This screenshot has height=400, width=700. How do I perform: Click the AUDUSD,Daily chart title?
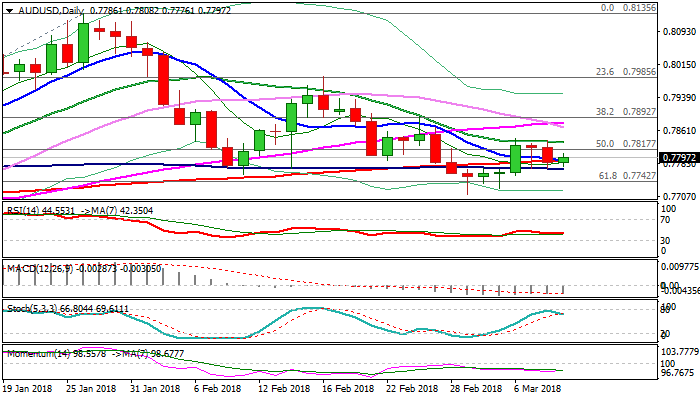click(x=51, y=10)
